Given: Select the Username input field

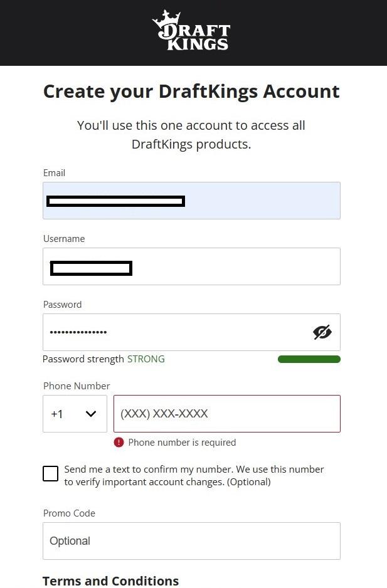Looking at the screenshot, I should (191, 266).
